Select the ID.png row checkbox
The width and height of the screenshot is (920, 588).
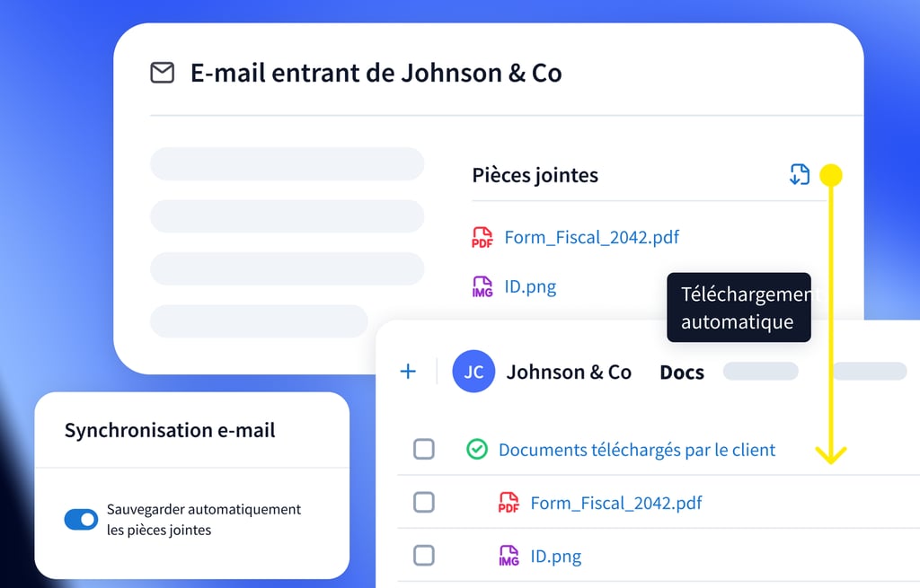[424, 556]
